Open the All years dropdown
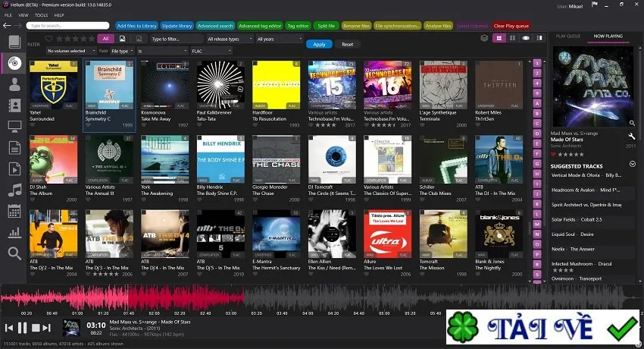The height and width of the screenshot is (349, 644). (280, 39)
